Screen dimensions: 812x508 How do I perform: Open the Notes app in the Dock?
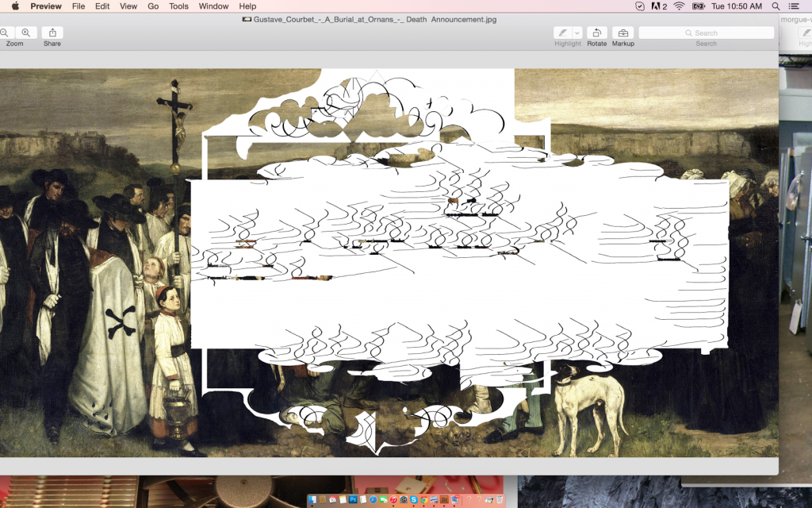tap(343, 500)
